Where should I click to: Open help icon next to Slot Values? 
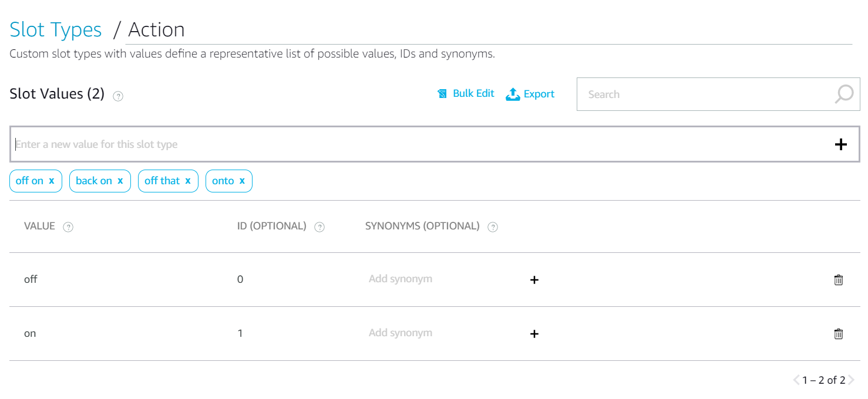(118, 96)
